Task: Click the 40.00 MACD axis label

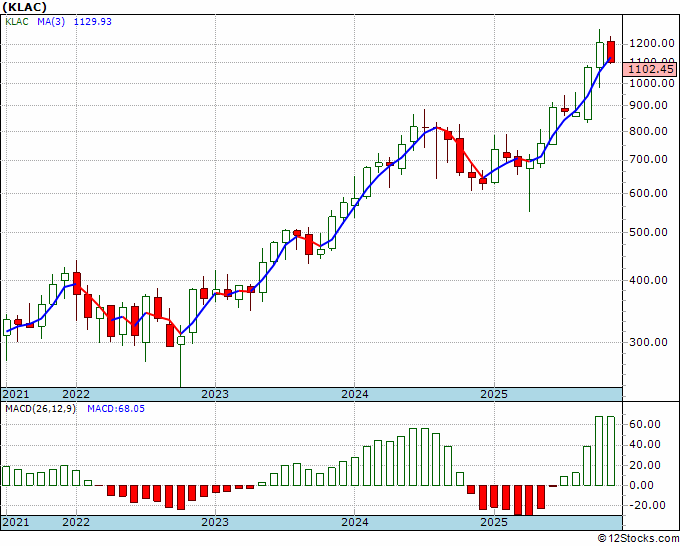Action: click(x=644, y=445)
